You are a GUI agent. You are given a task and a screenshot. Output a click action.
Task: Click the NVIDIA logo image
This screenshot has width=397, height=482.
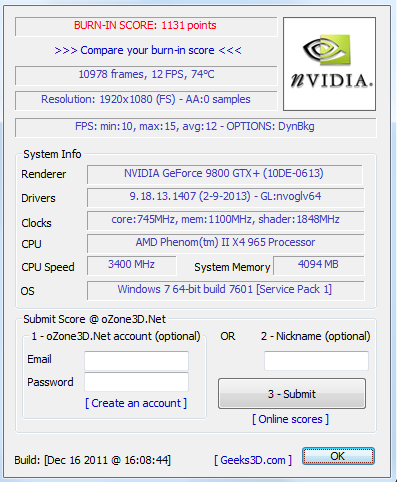coord(329,64)
